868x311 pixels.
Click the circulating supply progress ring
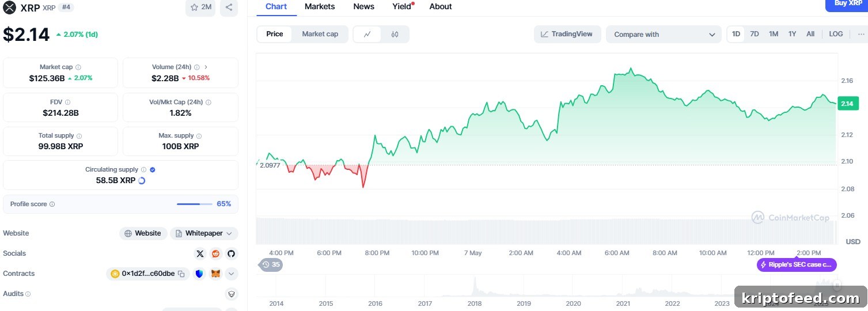tap(142, 180)
